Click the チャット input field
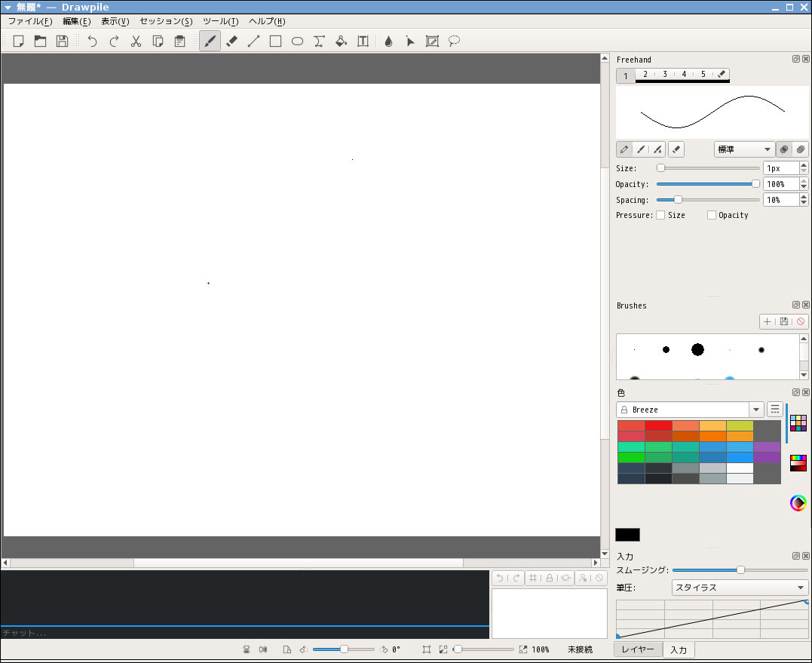 tap(244, 633)
